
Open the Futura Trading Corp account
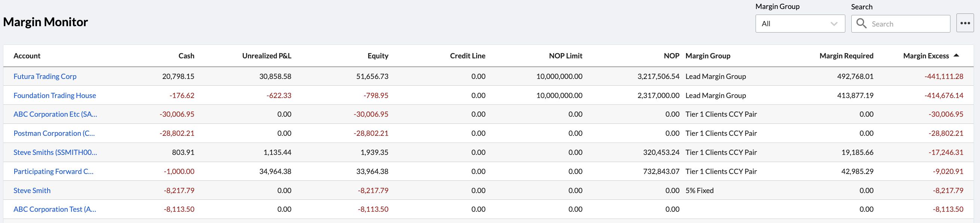(45, 76)
